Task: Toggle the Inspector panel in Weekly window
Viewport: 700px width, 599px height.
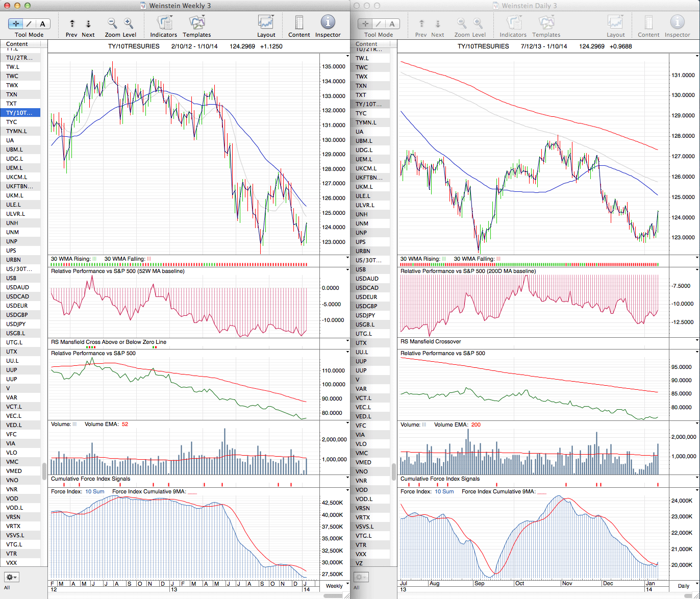Action: pos(328,23)
